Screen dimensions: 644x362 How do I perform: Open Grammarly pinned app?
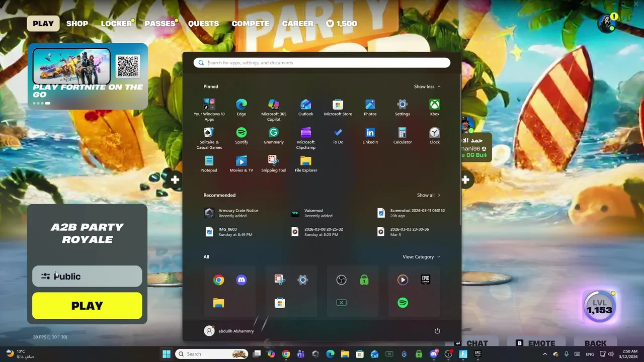pos(274,136)
